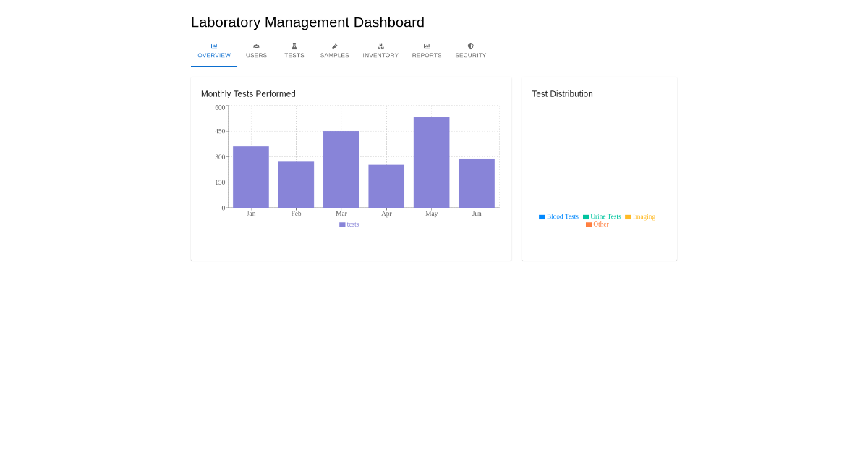Click the Security tab's shield icon
The image size is (868, 456).
click(471, 46)
